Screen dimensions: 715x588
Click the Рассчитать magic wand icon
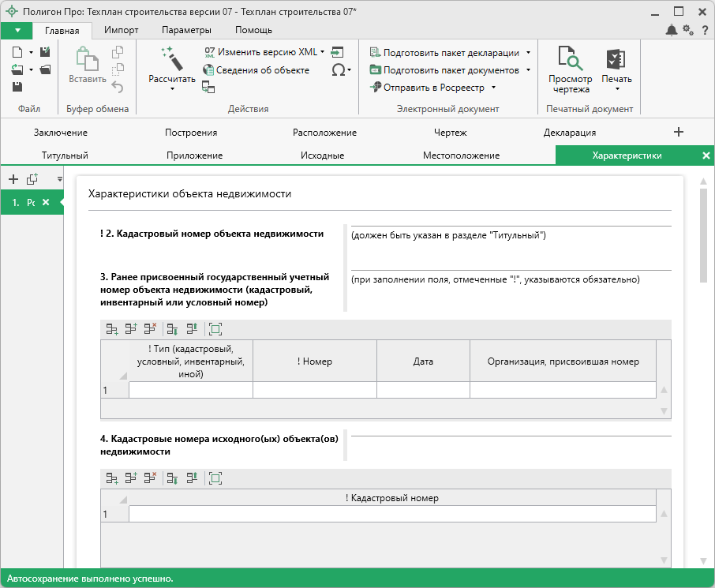(171, 59)
